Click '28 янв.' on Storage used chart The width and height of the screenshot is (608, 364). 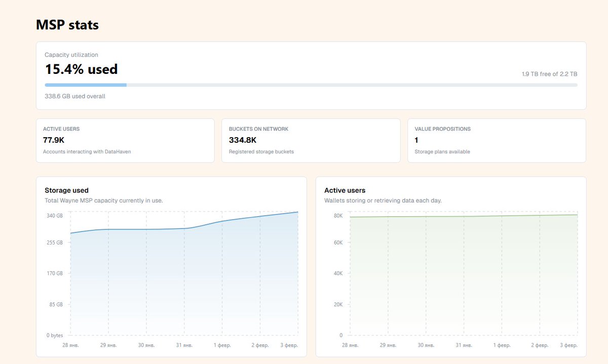click(x=70, y=345)
